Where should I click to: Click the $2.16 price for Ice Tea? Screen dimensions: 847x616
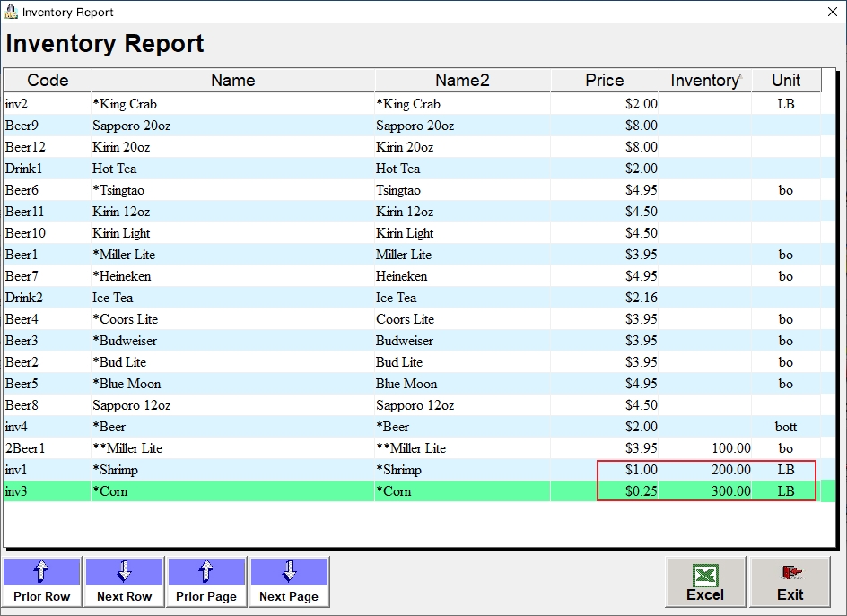pyautogui.click(x=605, y=298)
